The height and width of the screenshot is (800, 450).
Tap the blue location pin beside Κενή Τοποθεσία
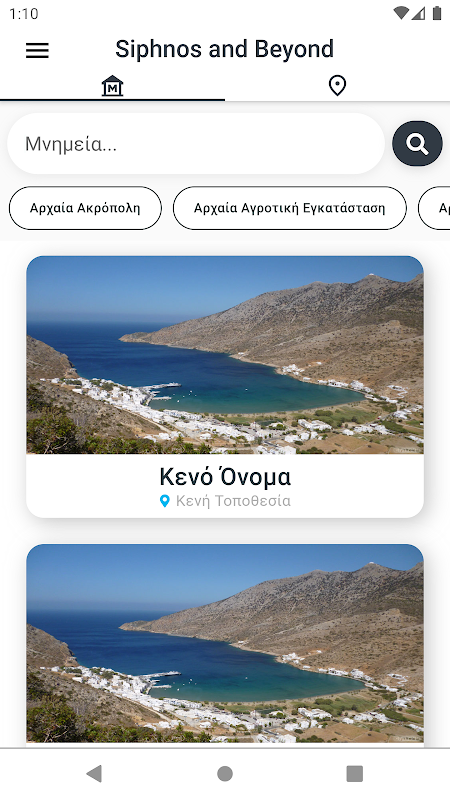[164, 501]
